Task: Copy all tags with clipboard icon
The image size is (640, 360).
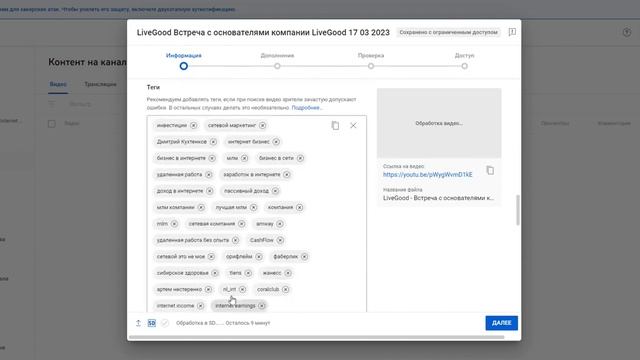Action: click(x=335, y=126)
